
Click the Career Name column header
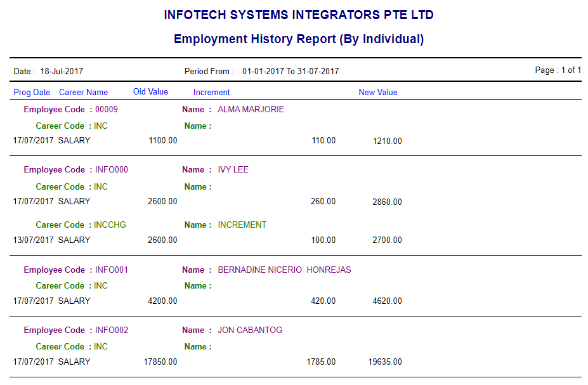coord(83,93)
